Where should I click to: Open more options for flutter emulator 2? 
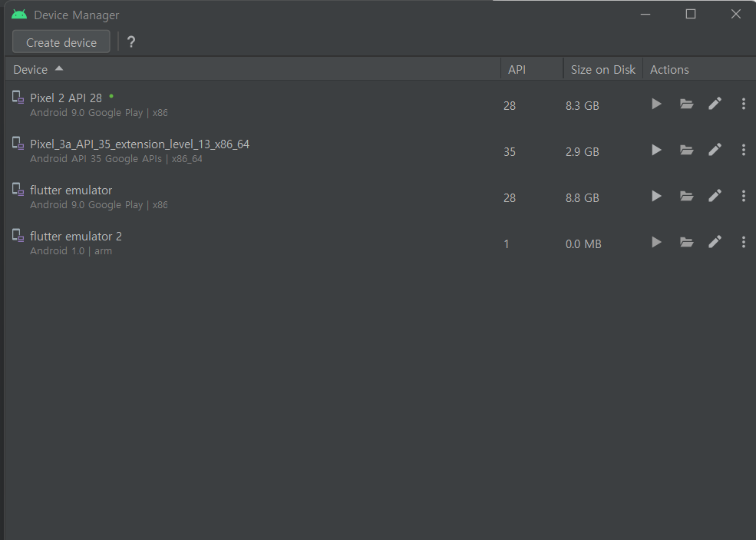[744, 242]
